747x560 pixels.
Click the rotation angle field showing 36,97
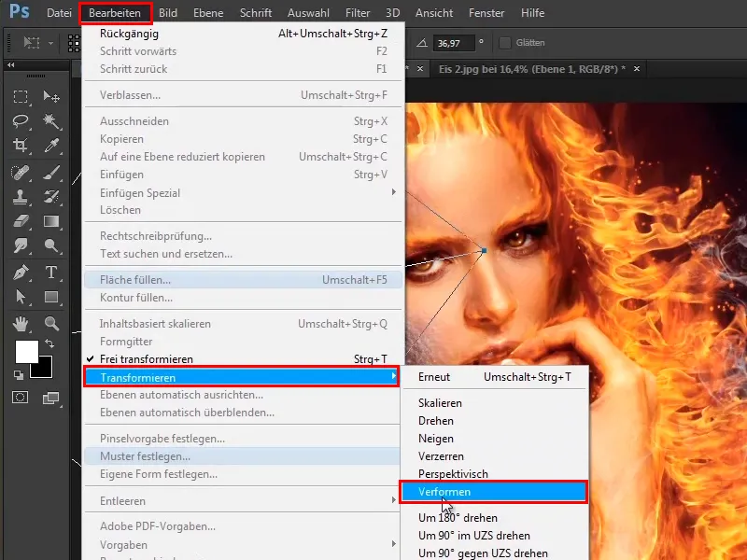coord(454,43)
